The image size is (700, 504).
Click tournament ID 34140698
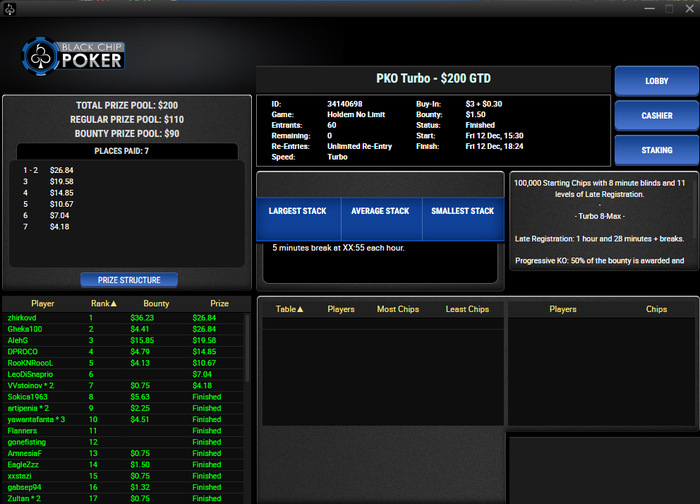pyautogui.click(x=345, y=104)
